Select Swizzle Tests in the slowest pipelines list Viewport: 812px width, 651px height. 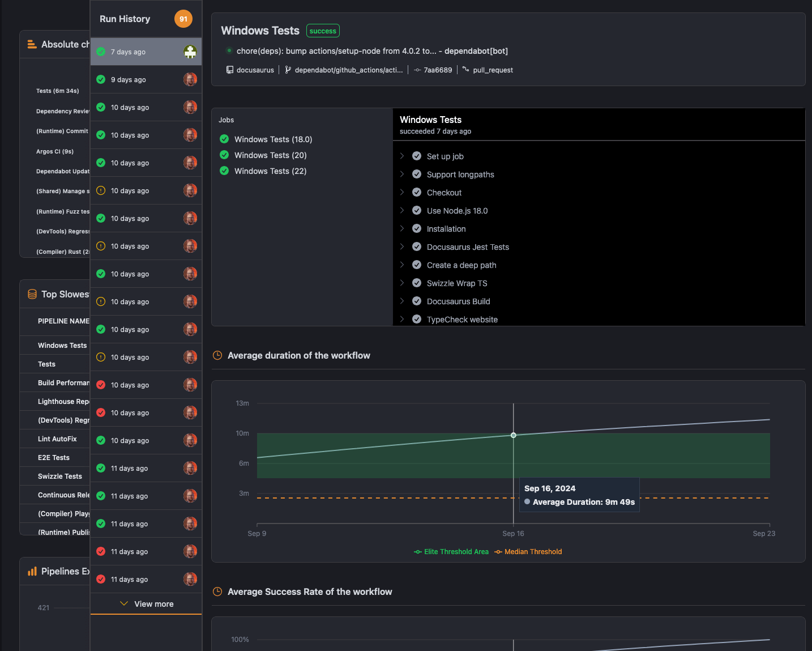click(59, 476)
